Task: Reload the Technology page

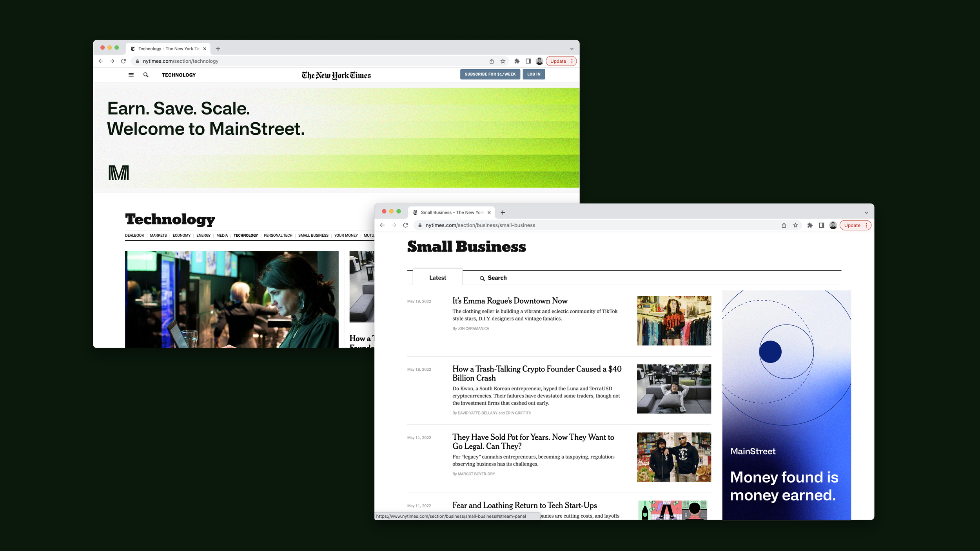Action: point(123,61)
